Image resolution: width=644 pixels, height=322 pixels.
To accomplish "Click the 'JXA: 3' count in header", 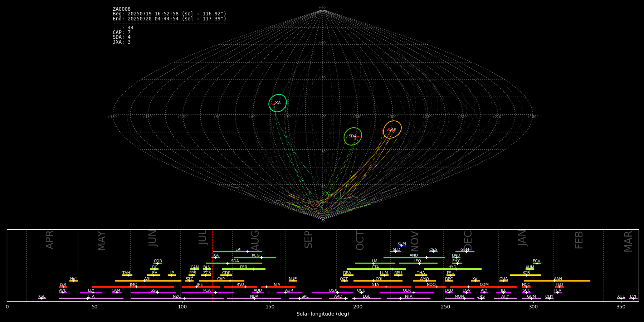I will pos(122,42).
